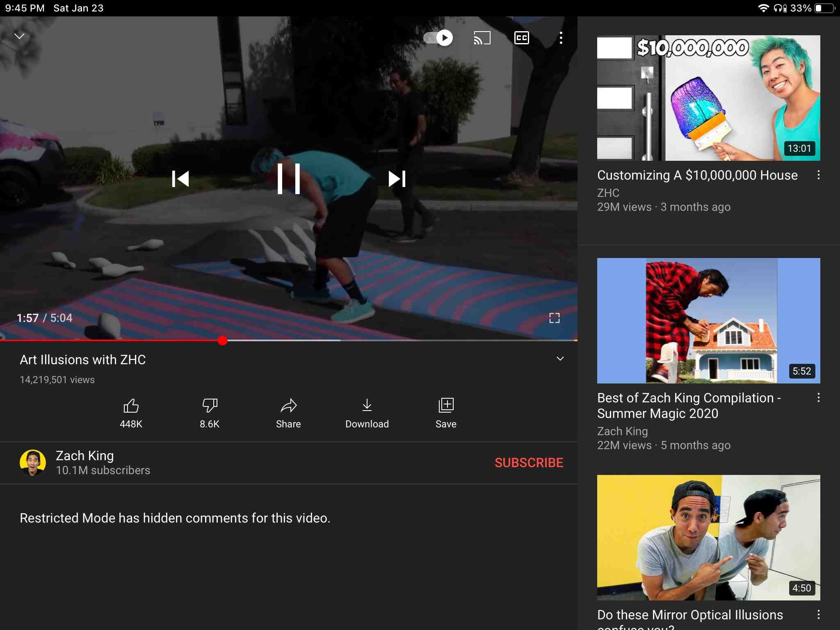840x630 pixels.
Task: Open the Customizing A $10,000,000 House title
Action: tap(697, 175)
